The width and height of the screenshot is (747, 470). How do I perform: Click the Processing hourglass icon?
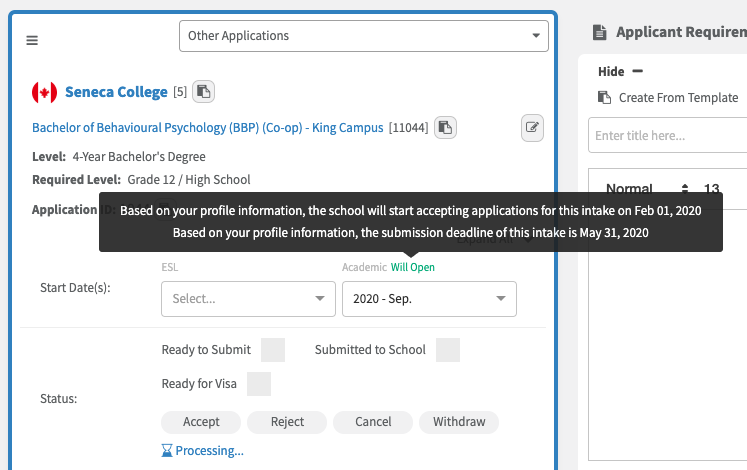coord(167,450)
